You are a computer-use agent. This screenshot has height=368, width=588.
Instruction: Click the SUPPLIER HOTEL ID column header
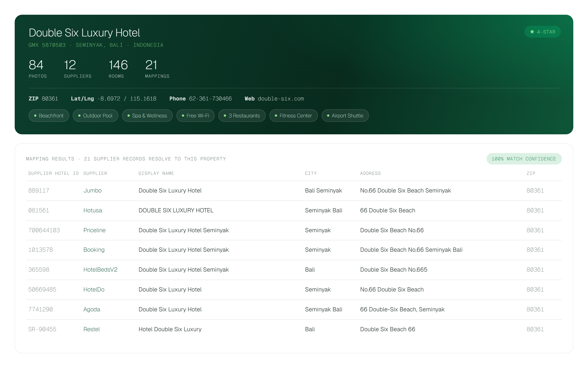click(53, 173)
